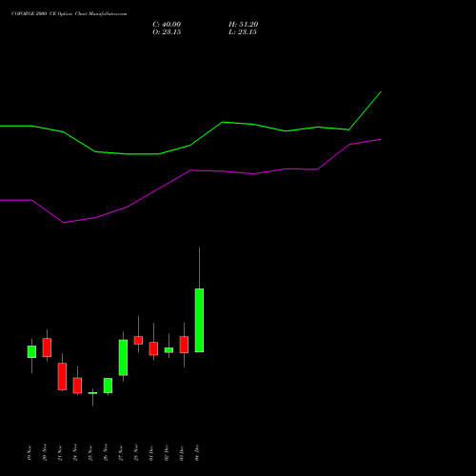Click the red candle body for 21 Nov
Image resolution: width=476 pixels, height=476 pixels.
[x=62, y=376]
